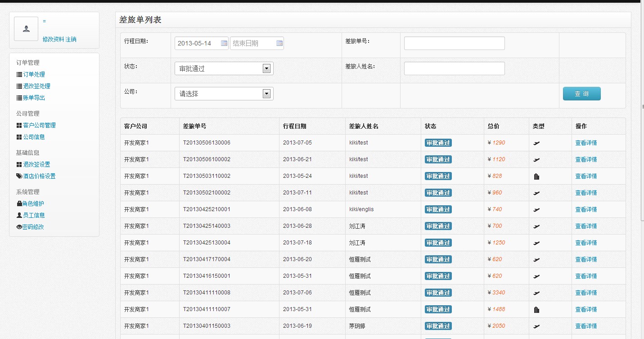Click the eye icon beside 密码修改
The width and height of the screenshot is (644, 339).
pyautogui.click(x=19, y=227)
